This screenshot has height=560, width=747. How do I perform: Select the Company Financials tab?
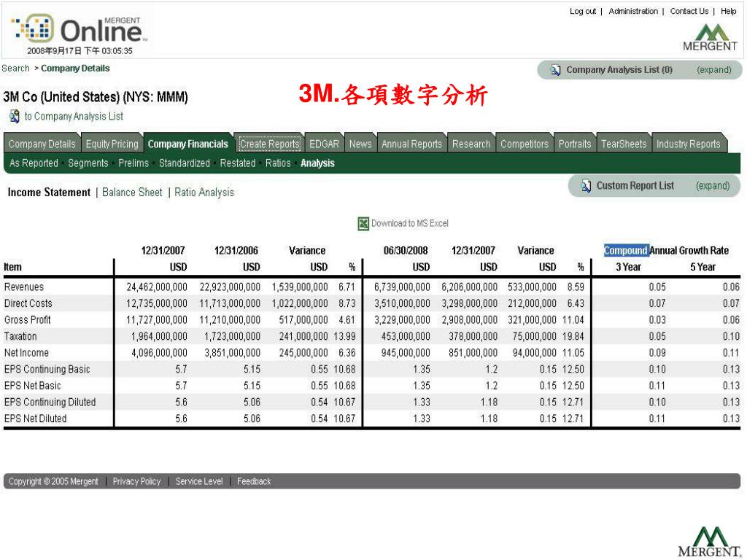(x=188, y=144)
